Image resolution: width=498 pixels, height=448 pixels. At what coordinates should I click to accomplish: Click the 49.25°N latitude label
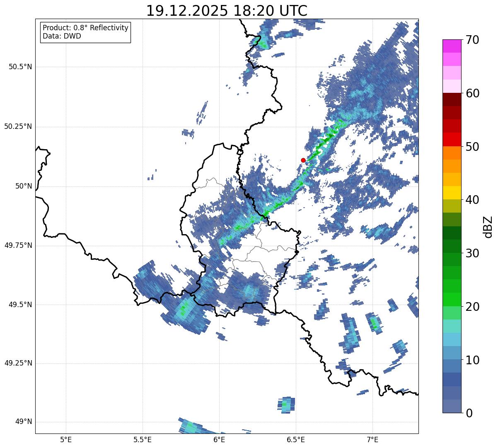pos(18,363)
